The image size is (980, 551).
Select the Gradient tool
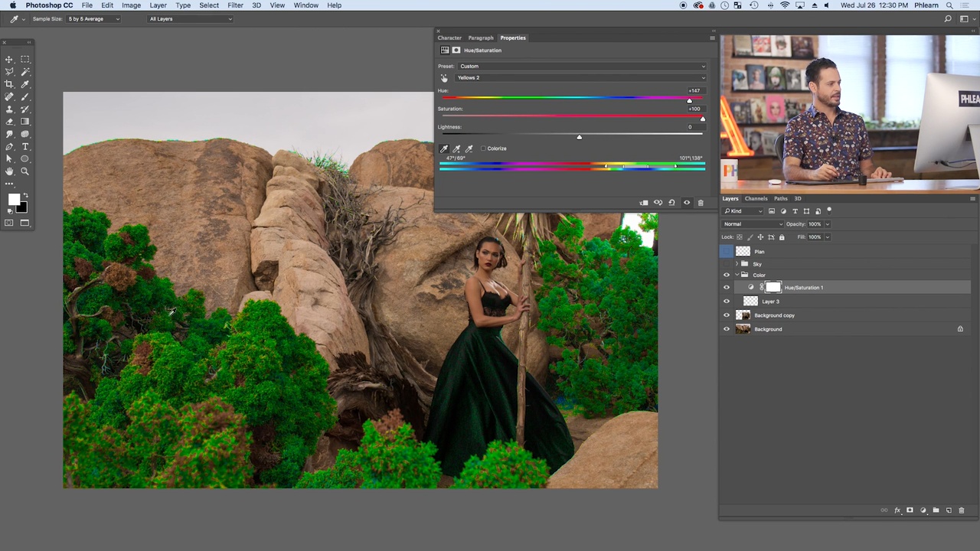pos(24,122)
